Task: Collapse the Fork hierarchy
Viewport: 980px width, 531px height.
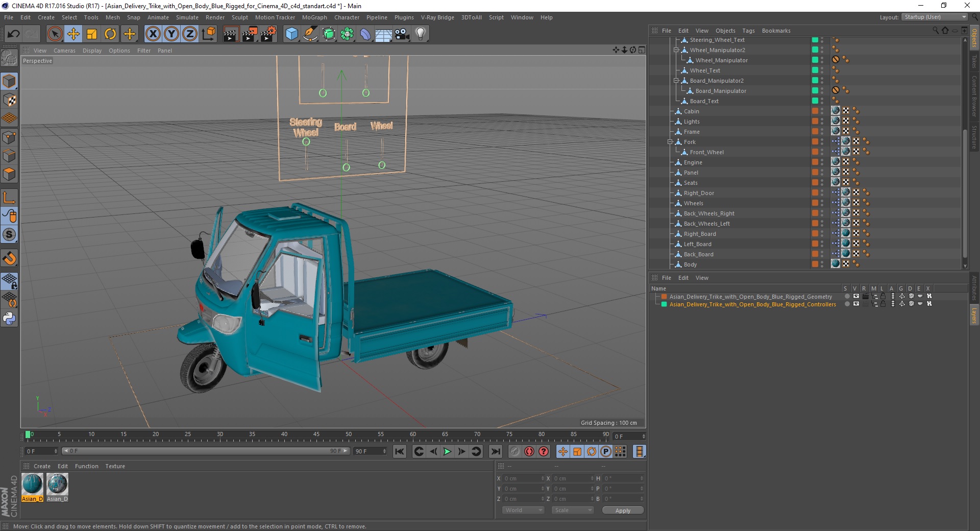Action: pos(670,142)
